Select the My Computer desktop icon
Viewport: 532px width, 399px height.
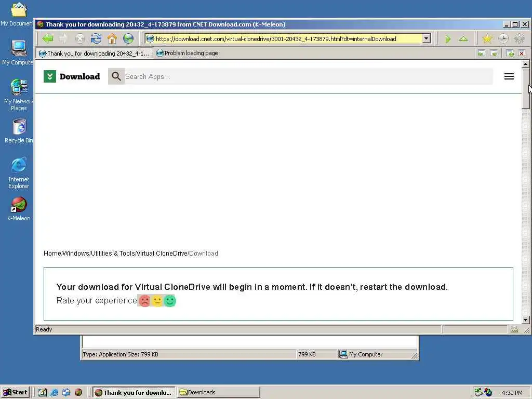point(18,52)
